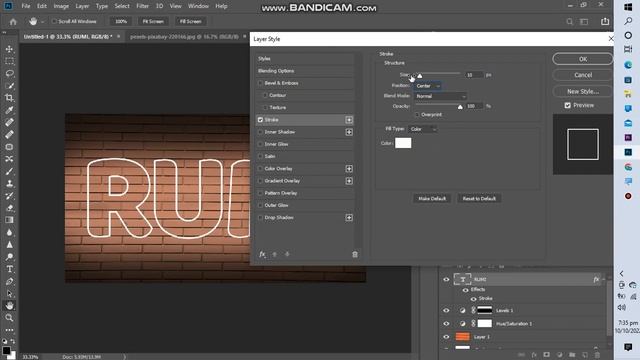
Task: Select the Path Selection tool
Action: (9, 293)
